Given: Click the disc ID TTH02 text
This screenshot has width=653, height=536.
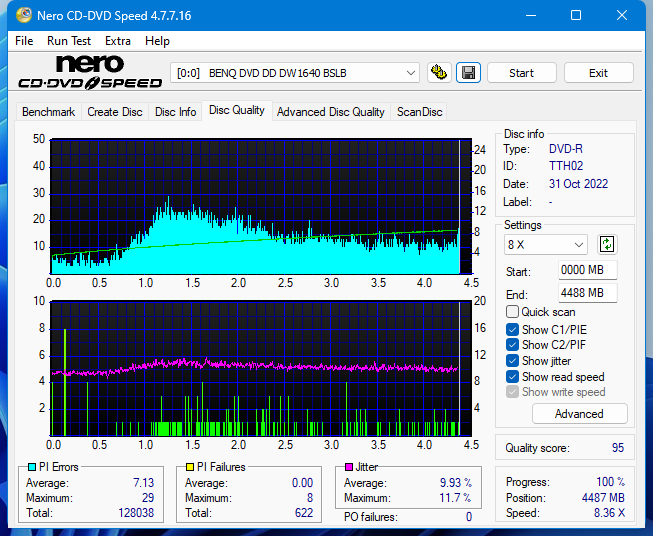Looking at the screenshot, I should pos(566,166).
